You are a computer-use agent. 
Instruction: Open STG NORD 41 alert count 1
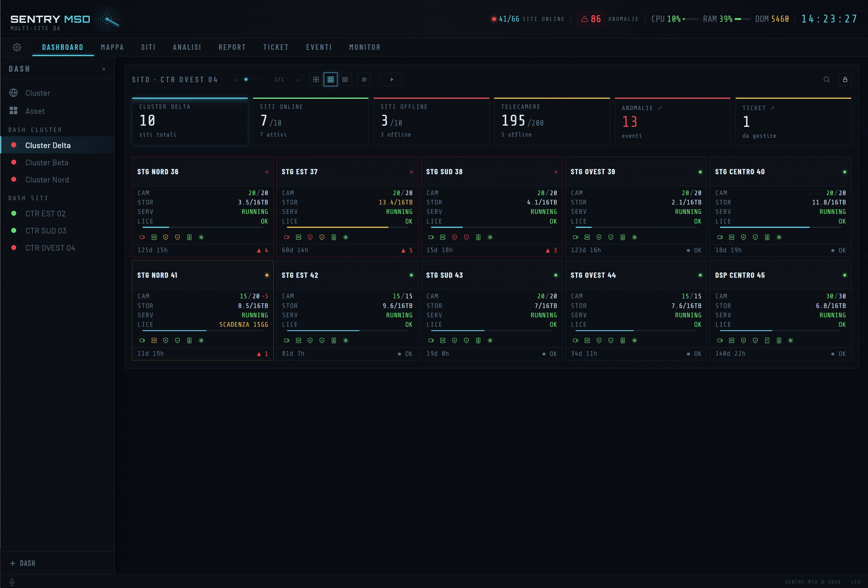pos(262,354)
